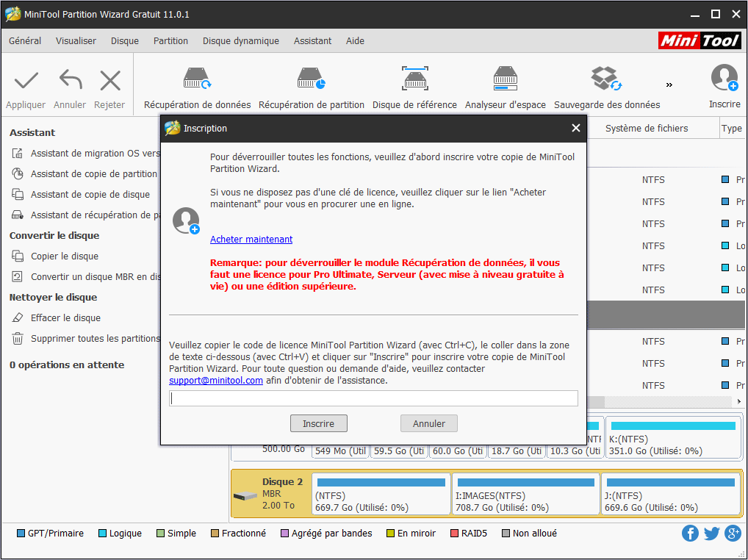Click the Appliquer checkmark icon

[26, 81]
